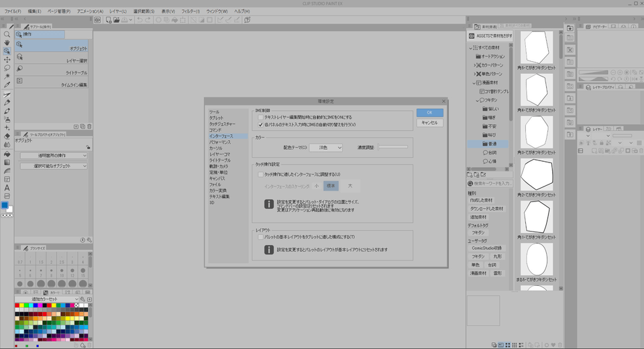Select the Zoom magnifier tool
The image size is (644, 349).
7,34
